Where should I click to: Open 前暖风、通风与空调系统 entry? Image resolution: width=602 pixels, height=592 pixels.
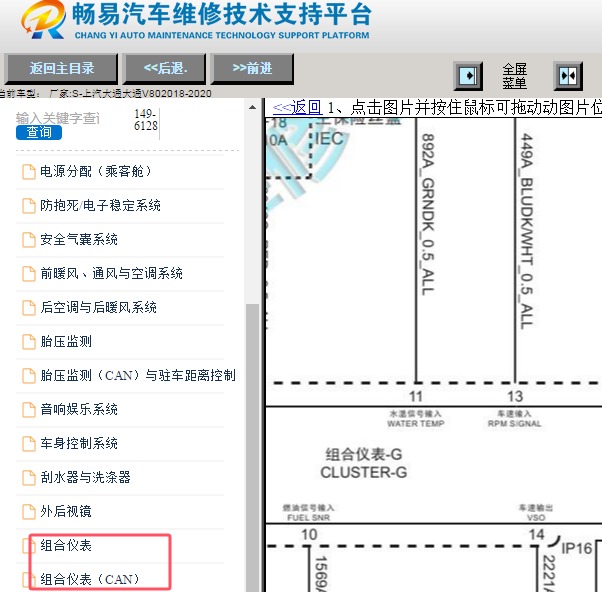coord(111,274)
